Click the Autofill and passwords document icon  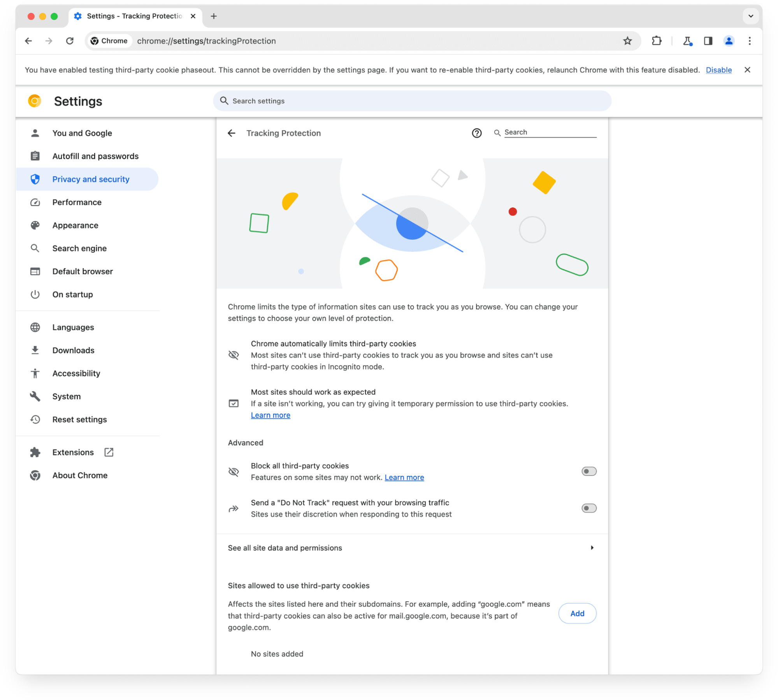pos(35,156)
